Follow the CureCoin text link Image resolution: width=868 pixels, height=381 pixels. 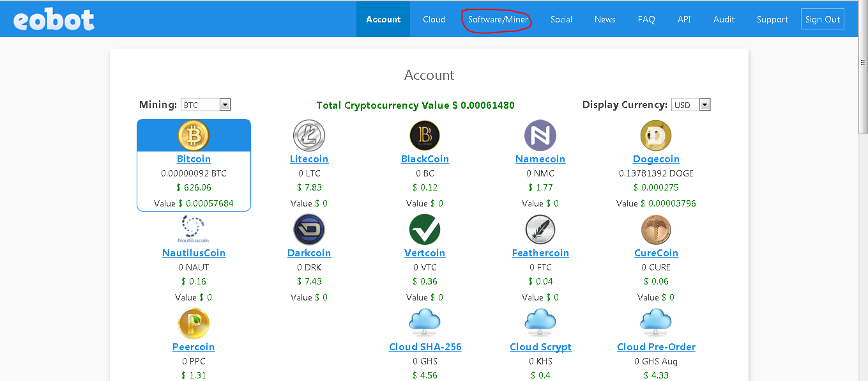coord(656,253)
